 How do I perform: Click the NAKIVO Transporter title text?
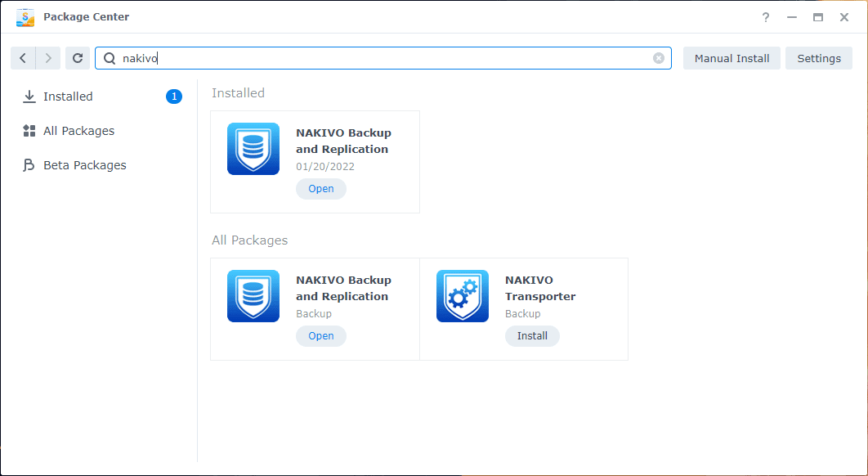[540, 288]
